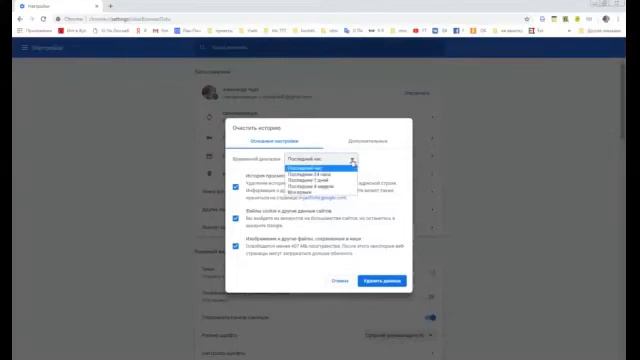Toggle the История просмотров checkbox
Screen dimensions: 640x360
pos(236,187)
